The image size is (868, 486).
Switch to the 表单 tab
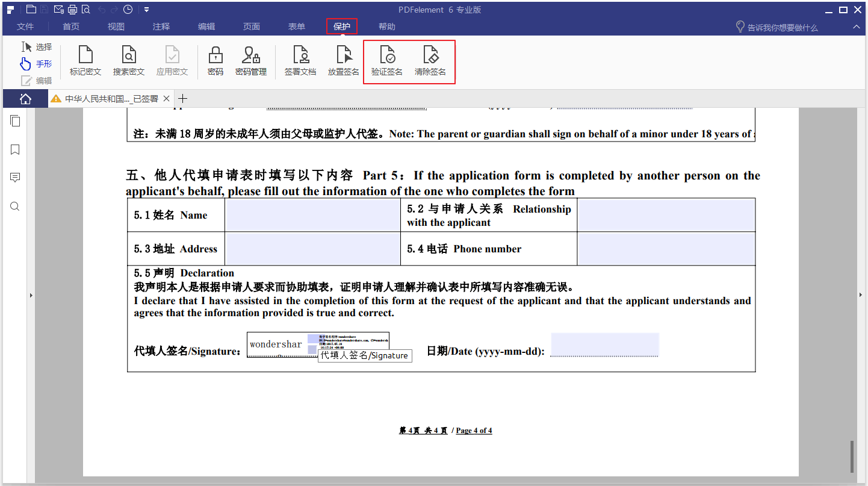(x=297, y=26)
